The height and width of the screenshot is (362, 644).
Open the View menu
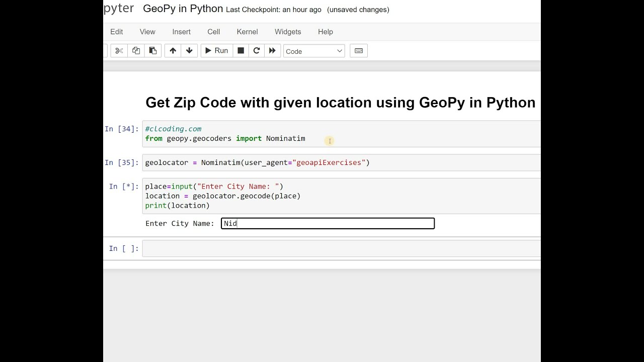[147, 32]
